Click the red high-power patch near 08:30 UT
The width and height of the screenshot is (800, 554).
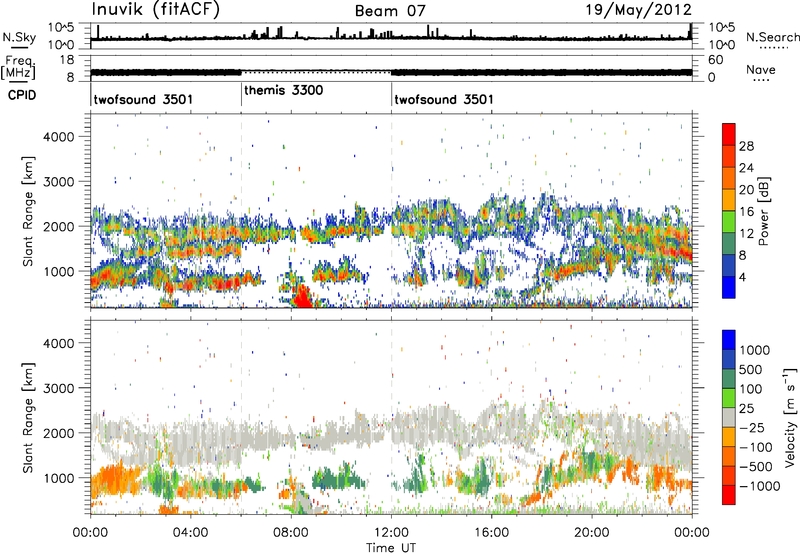pyautogui.click(x=302, y=297)
